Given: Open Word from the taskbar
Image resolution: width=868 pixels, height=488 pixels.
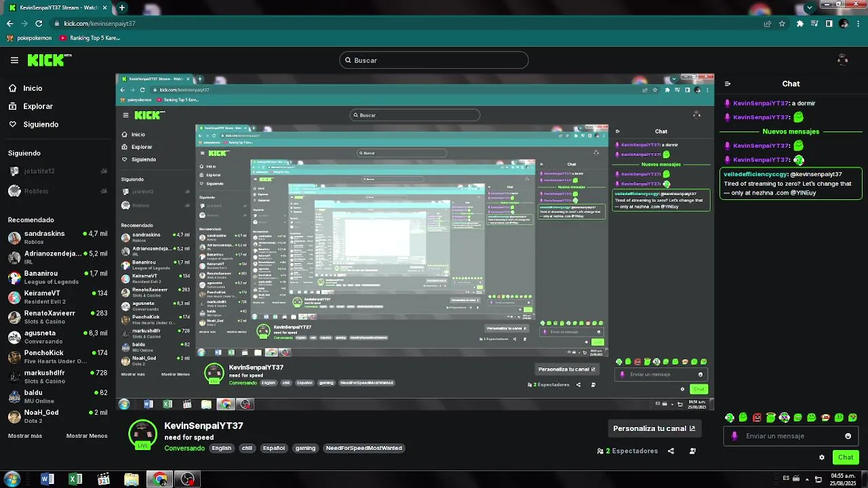Looking at the screenshot, I should coord(47,479).
